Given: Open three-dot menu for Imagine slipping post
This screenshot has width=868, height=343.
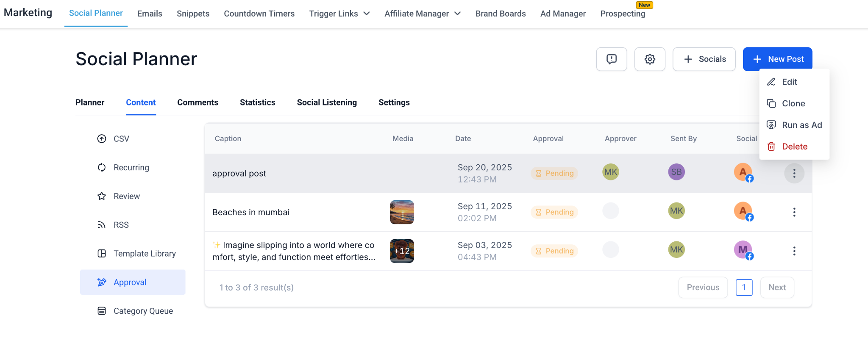Looking at the screenshot, I should [x=794, y=251].
